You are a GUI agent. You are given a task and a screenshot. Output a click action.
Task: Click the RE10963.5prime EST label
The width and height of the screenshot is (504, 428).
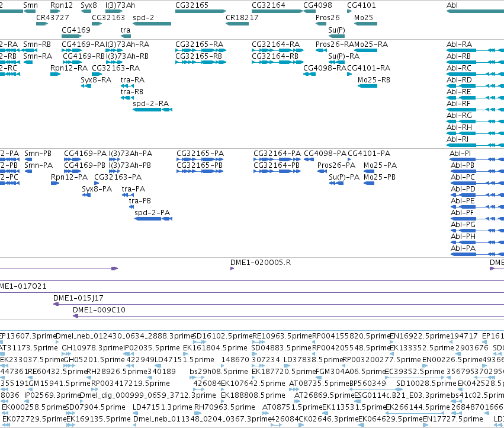click(283, 336)
